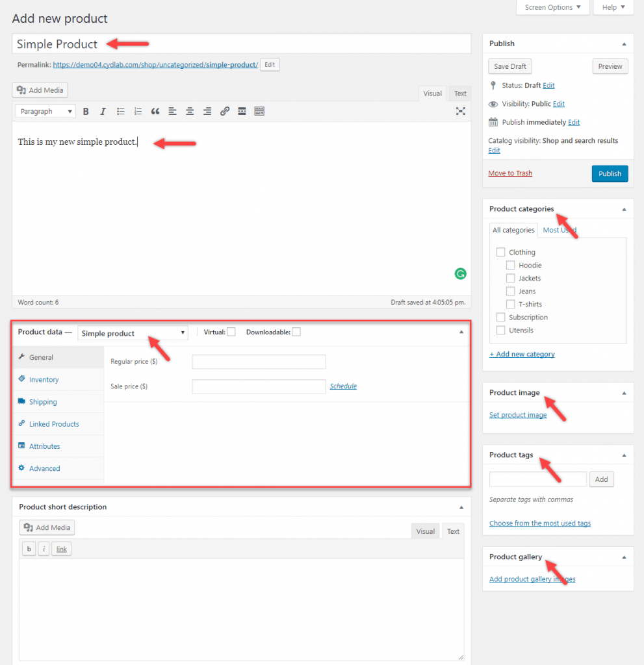
Task: Insert a bulleted list
Action: click(120, 112)
